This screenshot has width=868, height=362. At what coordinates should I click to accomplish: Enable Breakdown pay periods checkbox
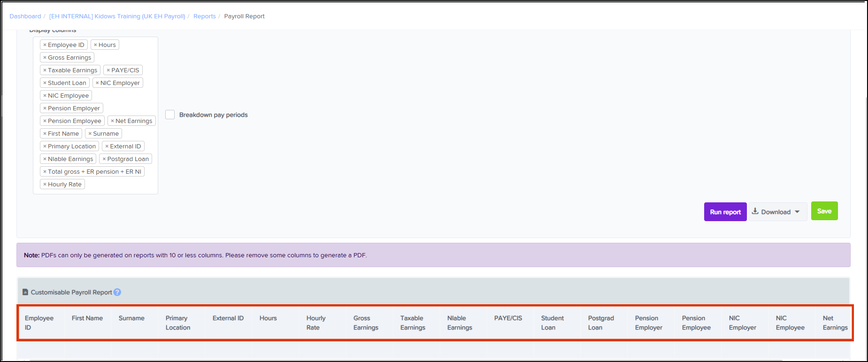[x=170, y=115]
